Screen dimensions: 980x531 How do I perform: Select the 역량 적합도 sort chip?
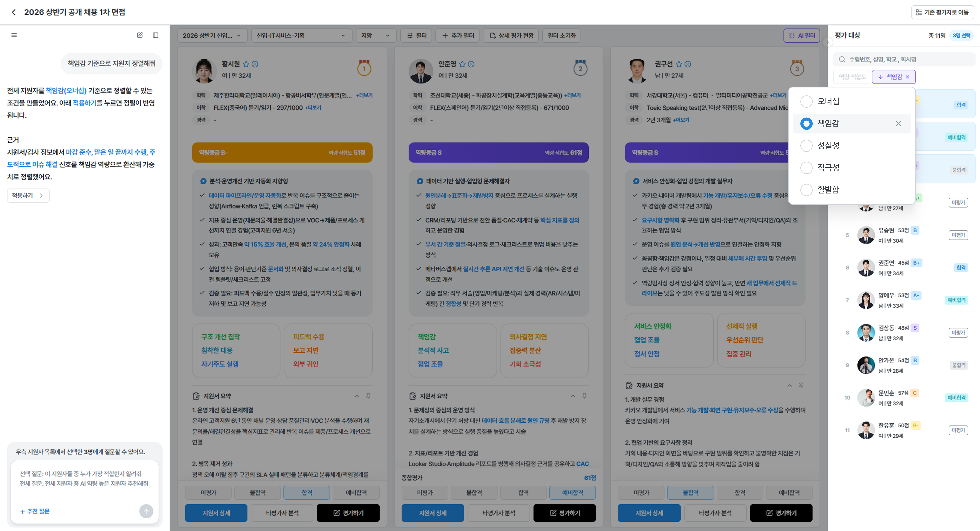tap(852, 77)
